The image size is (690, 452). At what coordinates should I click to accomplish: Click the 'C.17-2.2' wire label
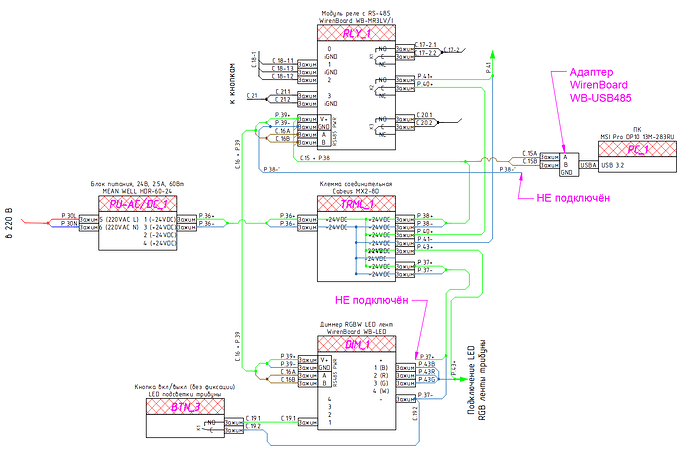click(426, 53)
